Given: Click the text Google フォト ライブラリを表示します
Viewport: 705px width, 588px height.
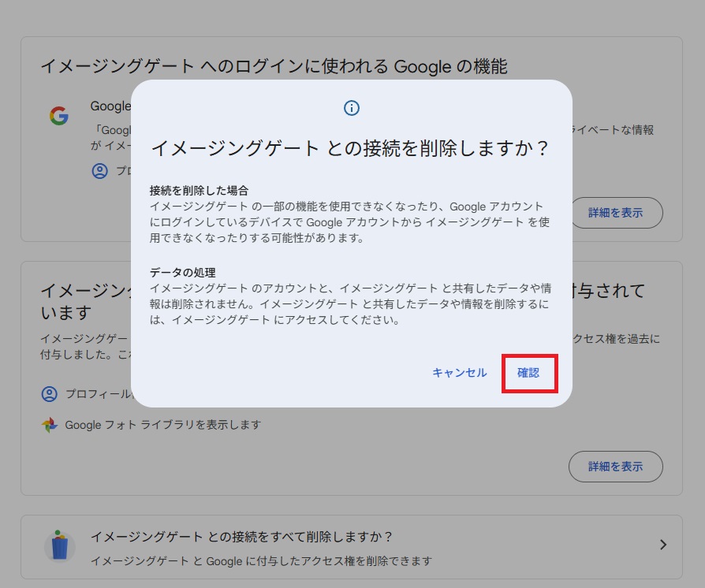Looking at the screenshot, I should 162,425.
